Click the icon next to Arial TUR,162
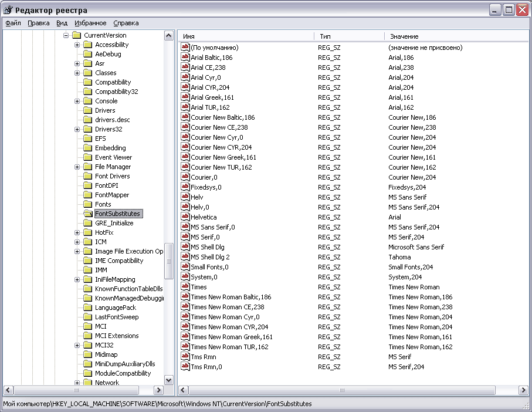Image resolution: width=532 pixels, height=412 pixels. (185, 107)
